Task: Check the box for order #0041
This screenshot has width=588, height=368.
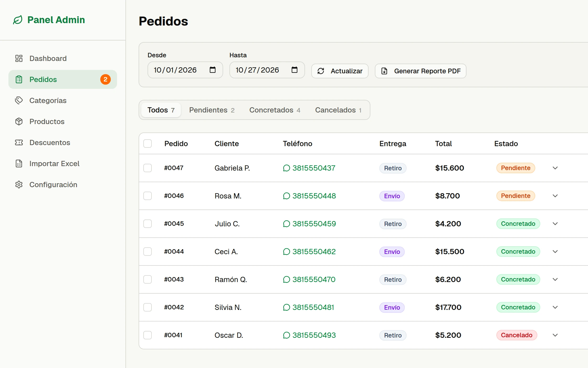Action: [148, 335]
